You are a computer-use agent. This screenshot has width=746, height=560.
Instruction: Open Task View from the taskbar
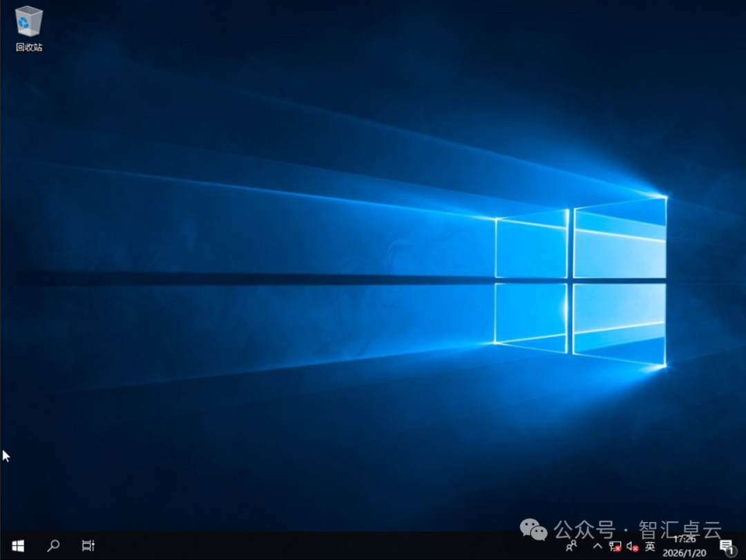tap(88, 546)
